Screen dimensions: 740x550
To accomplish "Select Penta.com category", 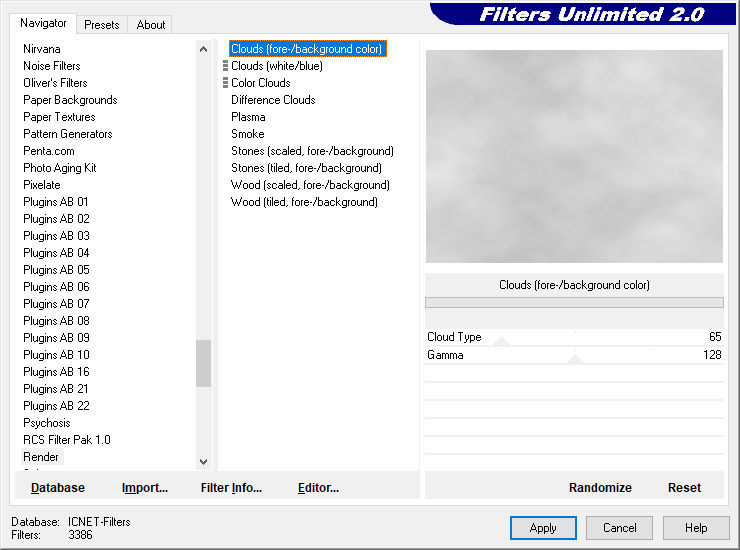I will click(x=49, y=151).
